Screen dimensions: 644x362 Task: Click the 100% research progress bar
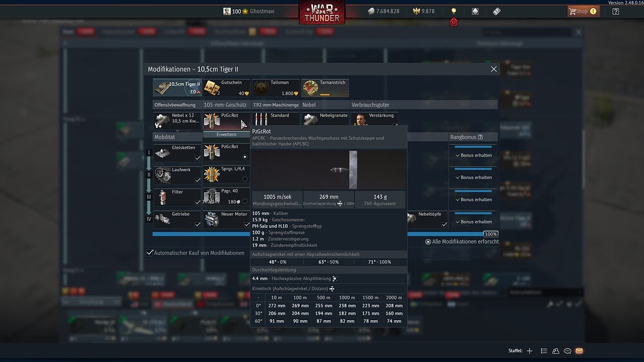[325, 234]
